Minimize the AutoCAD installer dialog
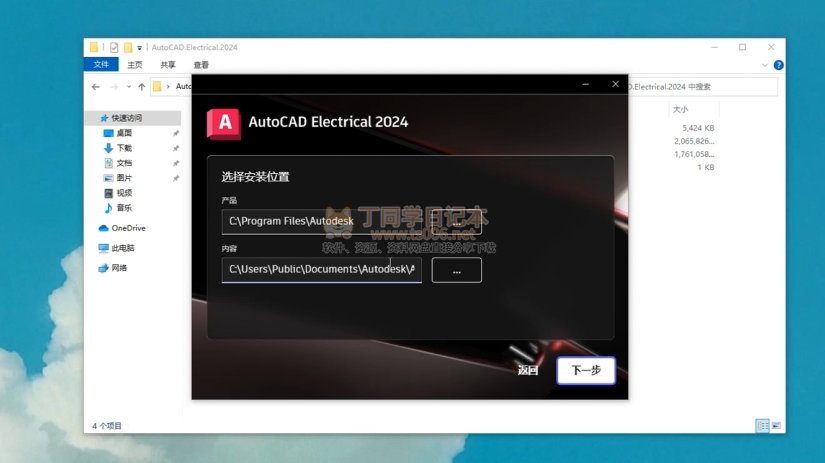The image size is (825, 463). [586, 84]
